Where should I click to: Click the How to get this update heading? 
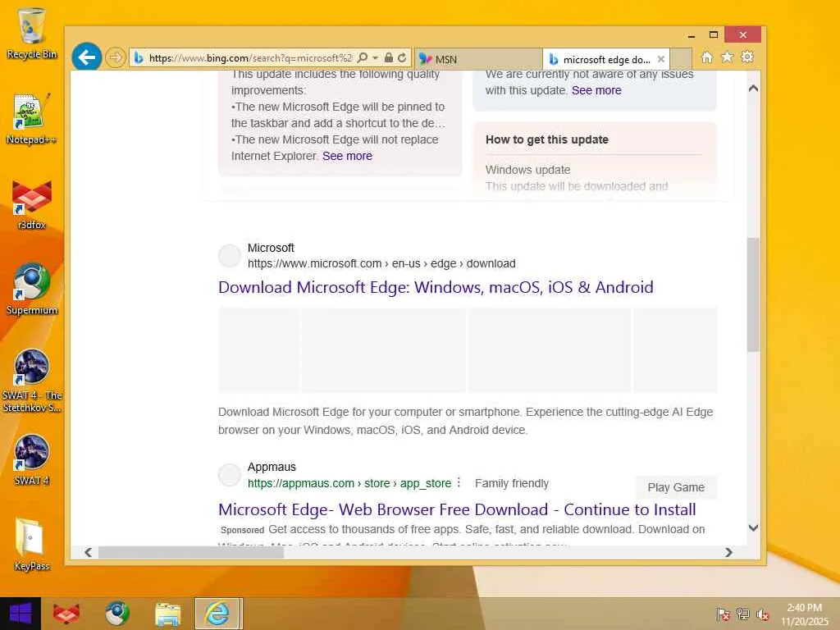(547, 139)
